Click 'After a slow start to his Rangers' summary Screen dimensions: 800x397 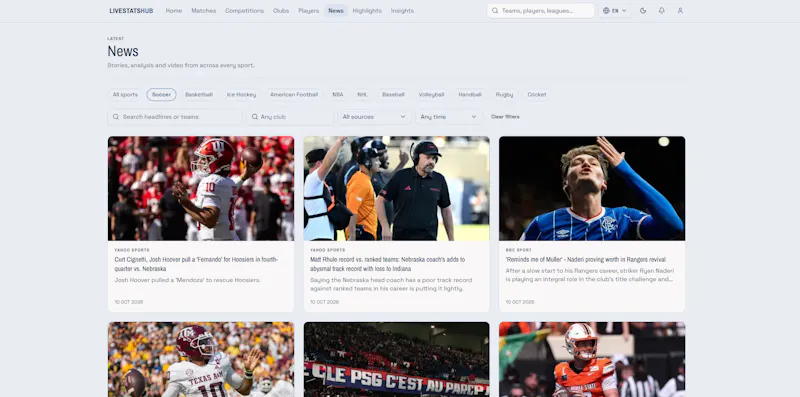(589, 275)
